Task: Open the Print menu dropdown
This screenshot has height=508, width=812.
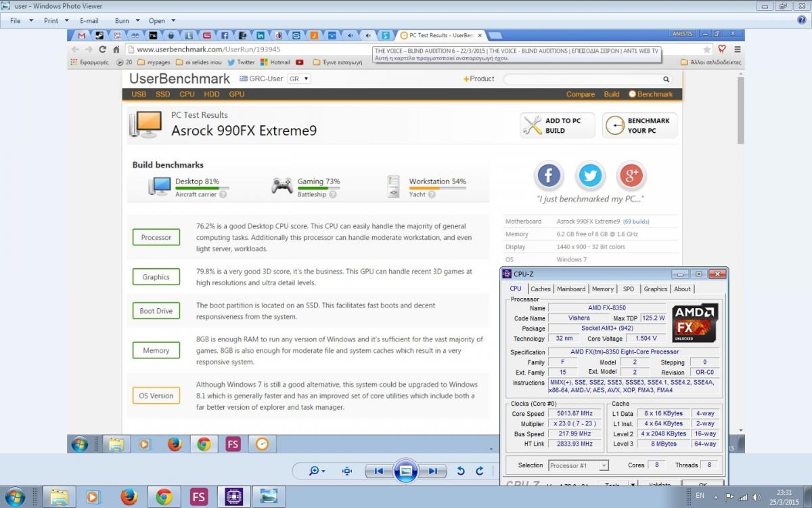Action: (55, 21)
